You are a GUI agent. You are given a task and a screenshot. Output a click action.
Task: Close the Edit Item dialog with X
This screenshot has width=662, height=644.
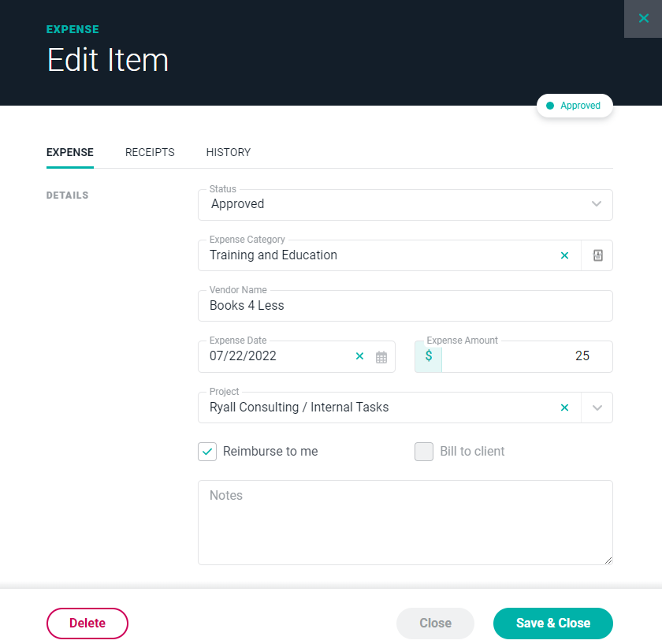643,18
